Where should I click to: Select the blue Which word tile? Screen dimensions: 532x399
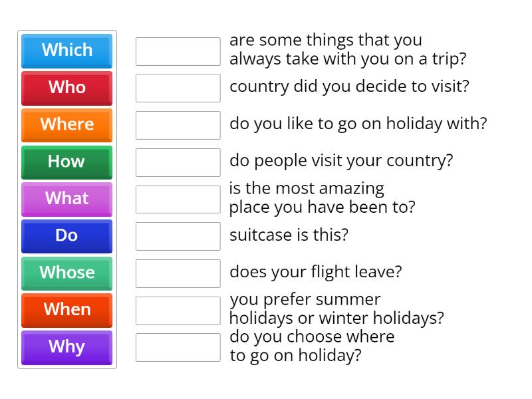click(x=67, y=51)
